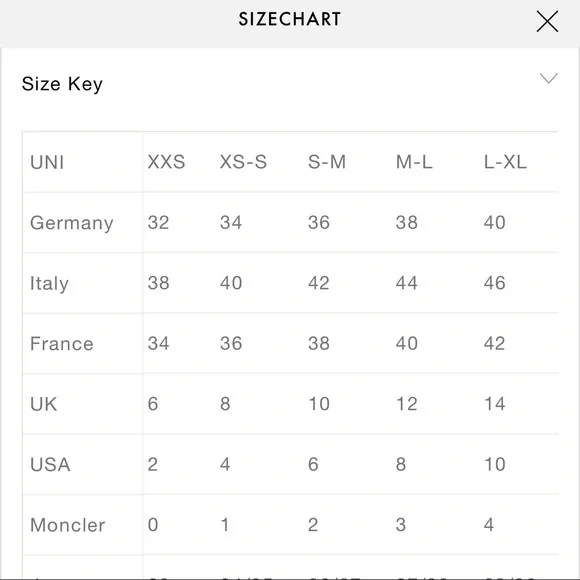
Task: Click Moncler size 2 cell
Action: coord(313,525)
